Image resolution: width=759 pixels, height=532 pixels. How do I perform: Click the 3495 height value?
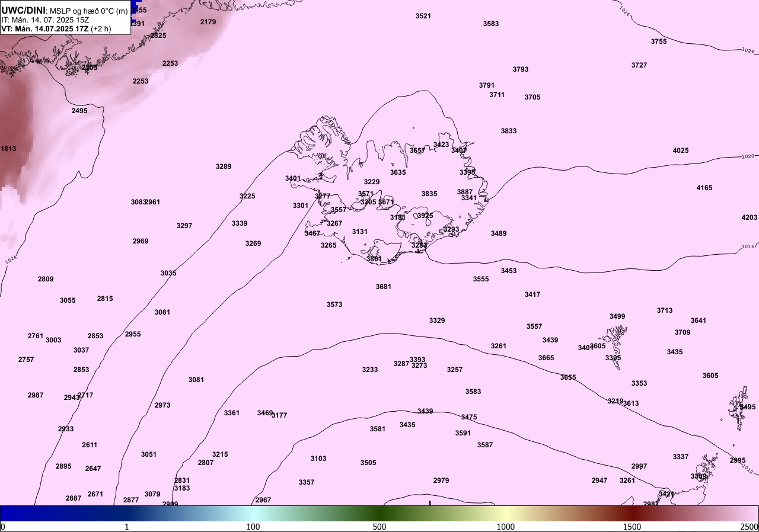click(748, 407)
